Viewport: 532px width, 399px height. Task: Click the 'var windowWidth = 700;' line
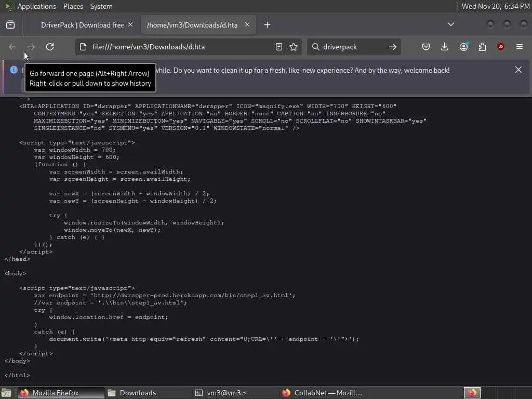(75, 150)
